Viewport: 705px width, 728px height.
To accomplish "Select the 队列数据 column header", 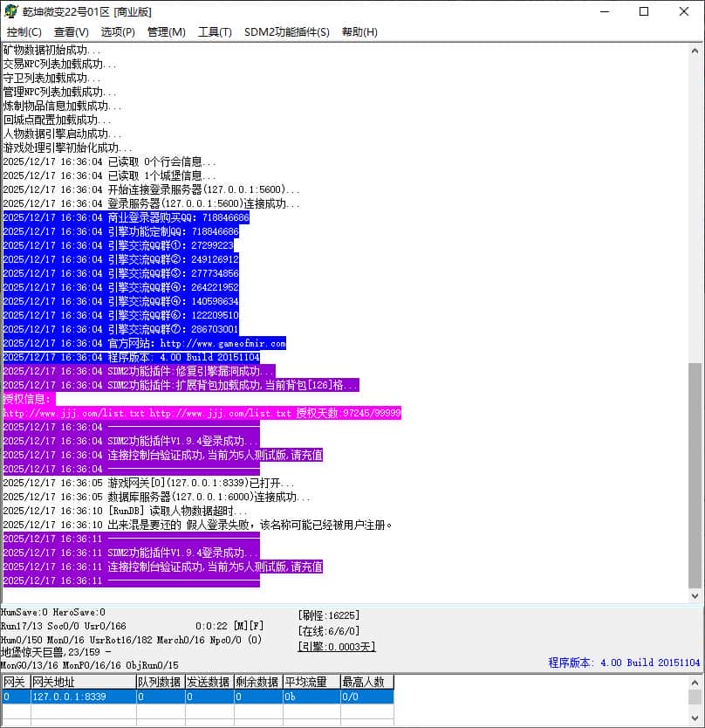I will tap(161, 682).
